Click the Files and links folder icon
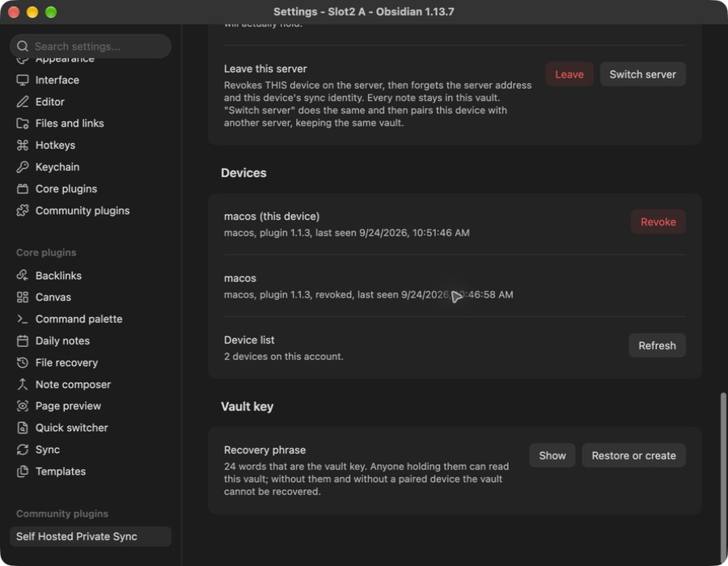Image resolution: width=728 pixels, height=566 pixels. (23, 124)
